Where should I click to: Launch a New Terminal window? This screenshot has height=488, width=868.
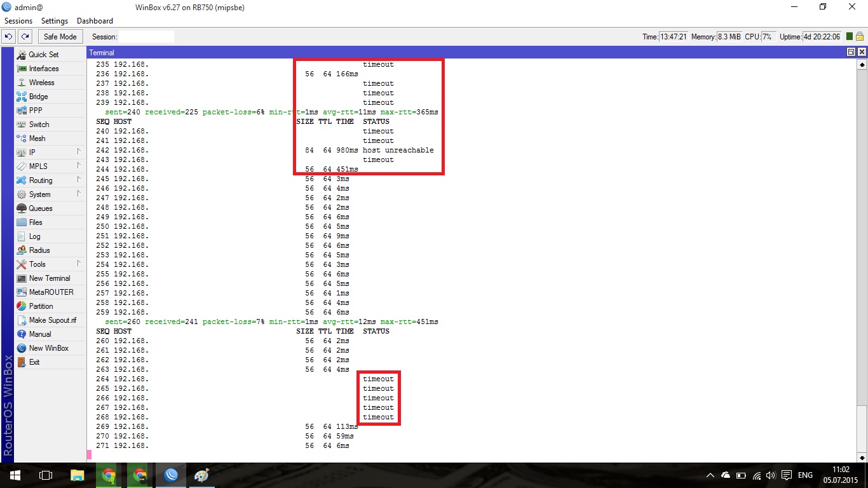pos(49,278)
